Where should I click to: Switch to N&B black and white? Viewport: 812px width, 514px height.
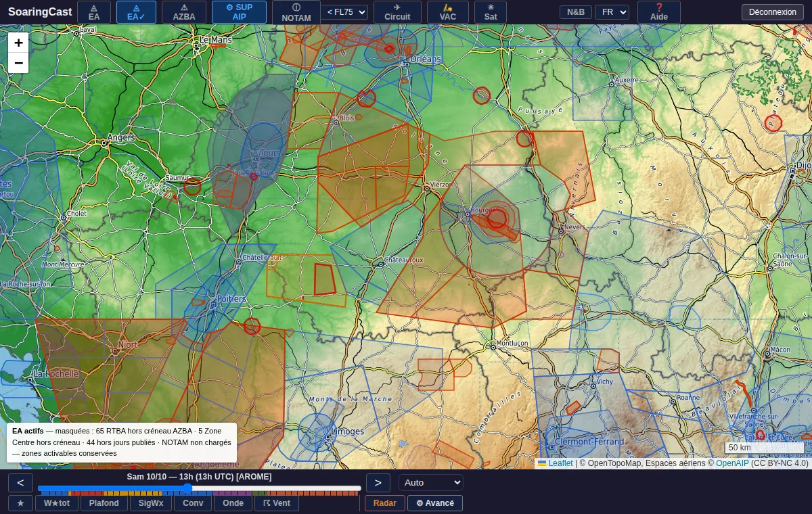click(x=576, y=12)
